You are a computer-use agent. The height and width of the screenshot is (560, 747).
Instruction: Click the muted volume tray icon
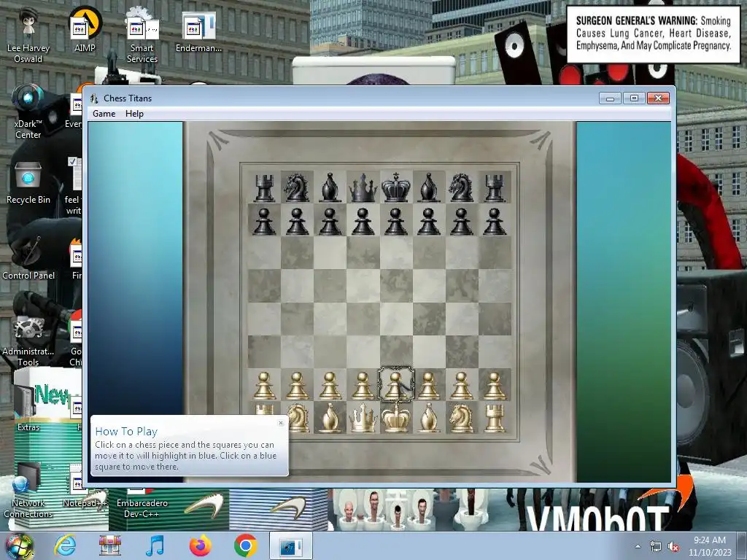click(x=673, y=547)
